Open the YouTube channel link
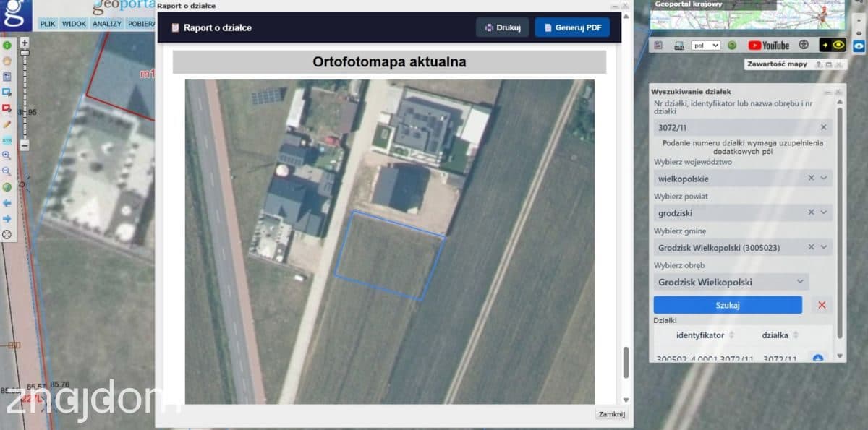Screen dimensions: 868x430 (x=769, y=46)
